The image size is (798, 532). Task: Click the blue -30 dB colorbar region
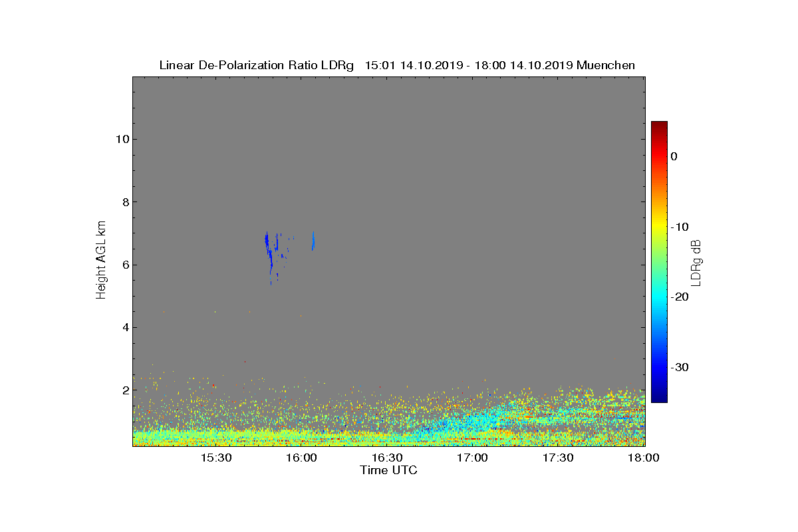pyautogui.click(x=659, y=367)
